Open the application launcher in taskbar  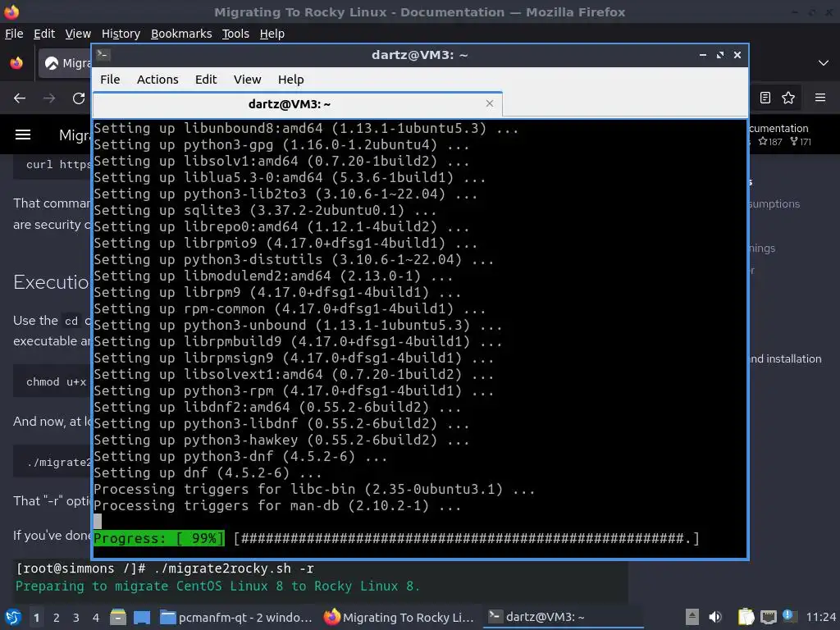coord(13,617)
